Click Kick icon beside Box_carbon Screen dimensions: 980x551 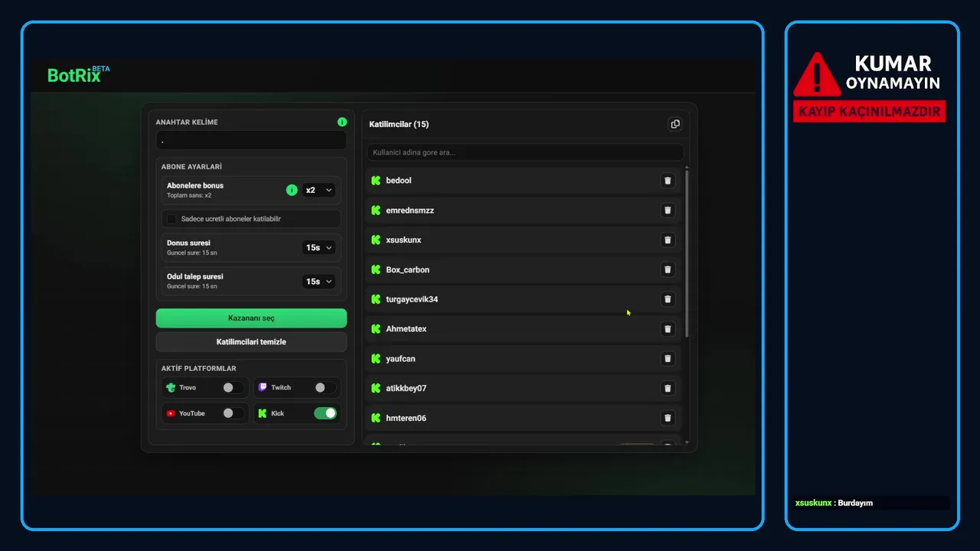[x=376, y=269]
